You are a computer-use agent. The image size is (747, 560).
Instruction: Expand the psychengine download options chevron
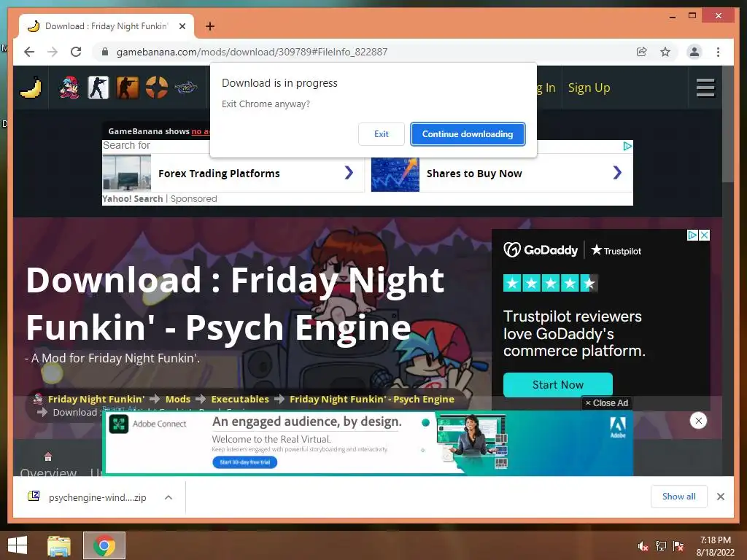[169, 497]
